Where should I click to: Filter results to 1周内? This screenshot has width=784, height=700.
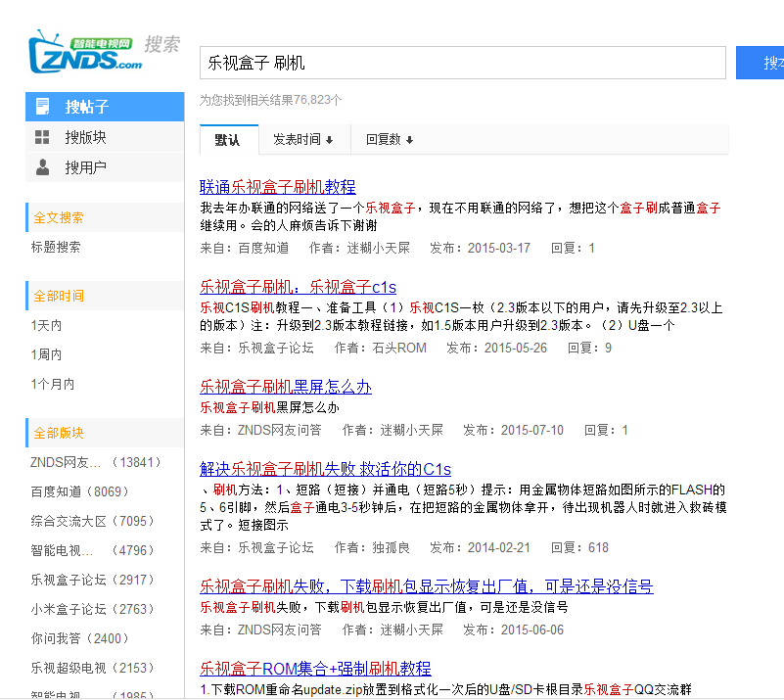point(46,354)
